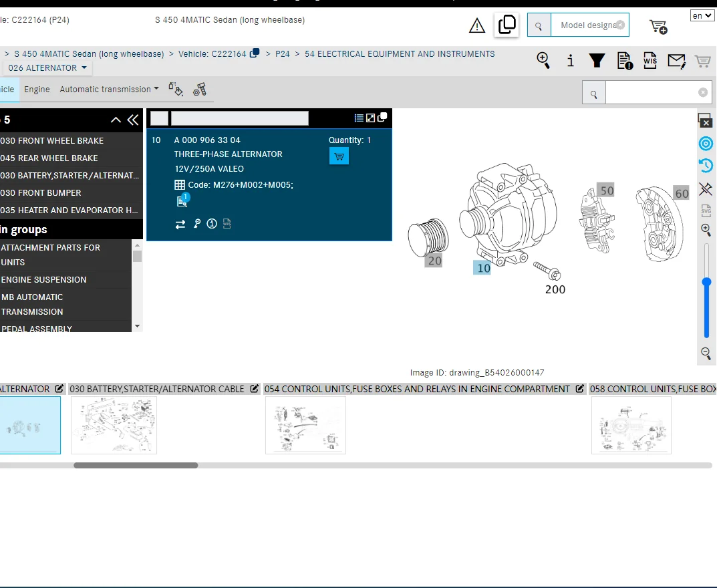Open breadcrumb S 450 4MATIC Sedan (long wheelbase)
717x588 pixels.
[x=89, y=54]
